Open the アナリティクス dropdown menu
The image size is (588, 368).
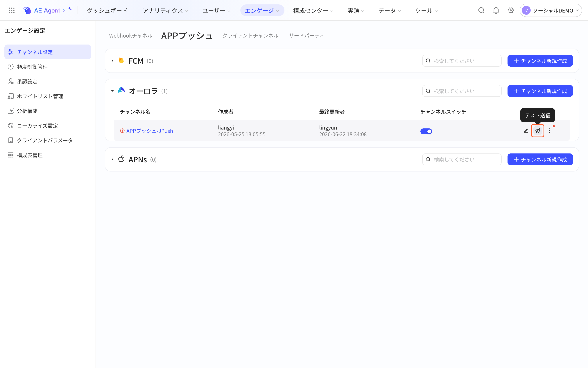click(165, 10)
